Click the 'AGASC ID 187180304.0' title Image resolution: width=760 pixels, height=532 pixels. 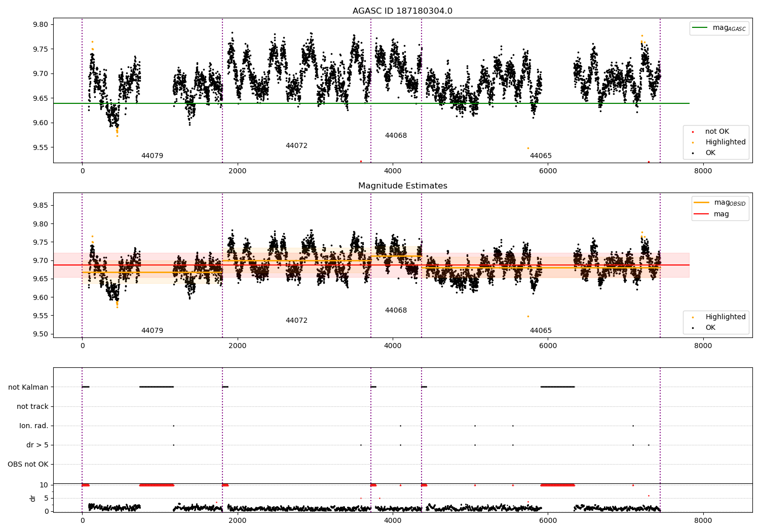coord(403,11)
